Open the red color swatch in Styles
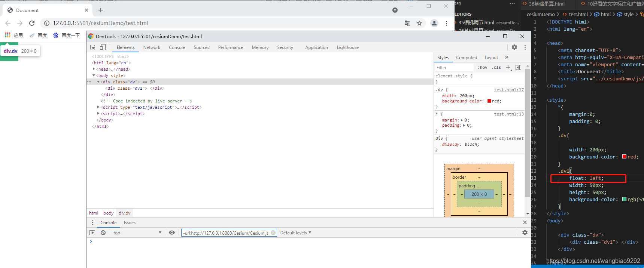 click(489, 101)
